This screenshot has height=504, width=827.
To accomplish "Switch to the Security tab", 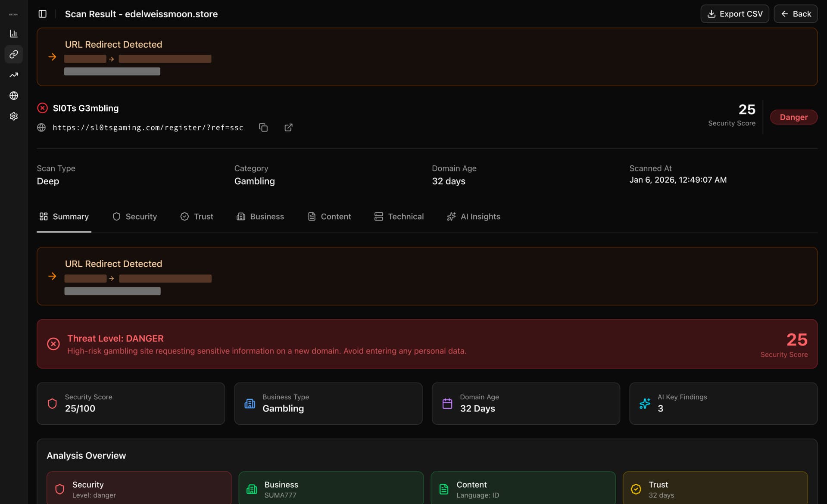I will point(134,217).
